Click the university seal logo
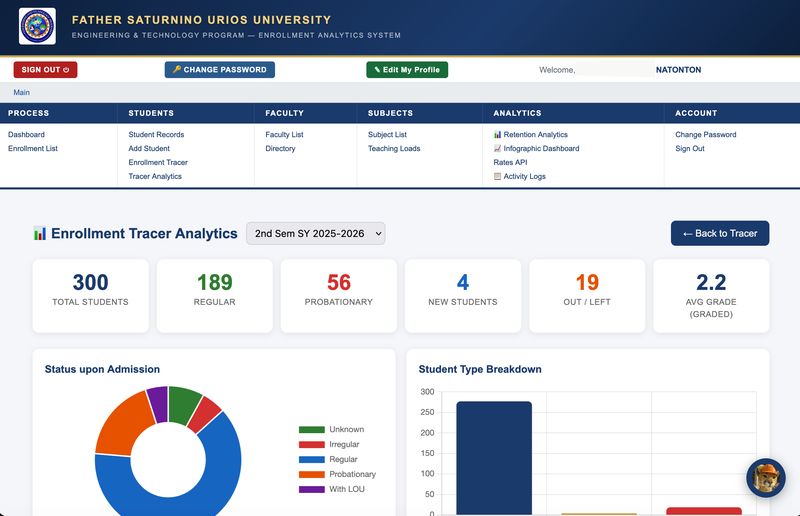 37,26
